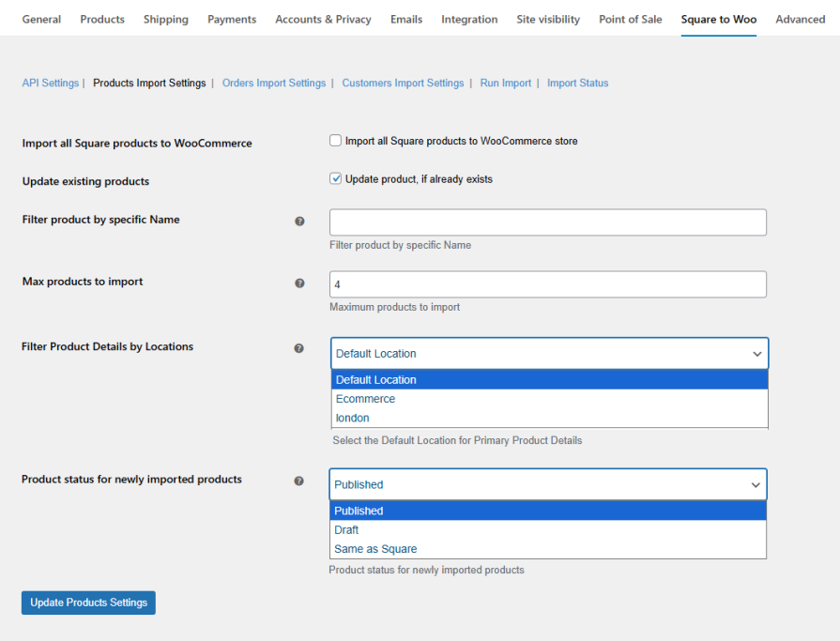The image size is (840, 641).
Task: Choose the london location from the list
Action: click(352, 418)
